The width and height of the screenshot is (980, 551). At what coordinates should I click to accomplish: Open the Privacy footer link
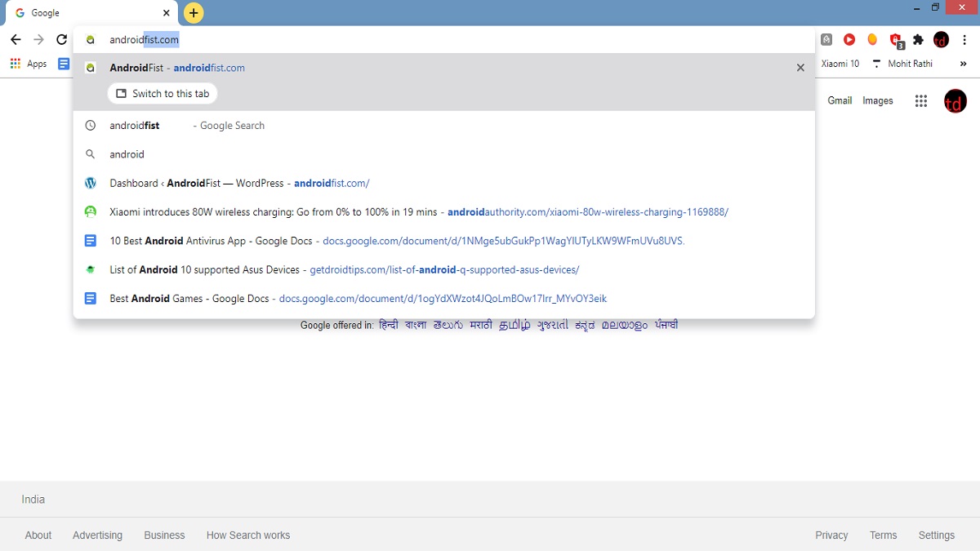831,535
